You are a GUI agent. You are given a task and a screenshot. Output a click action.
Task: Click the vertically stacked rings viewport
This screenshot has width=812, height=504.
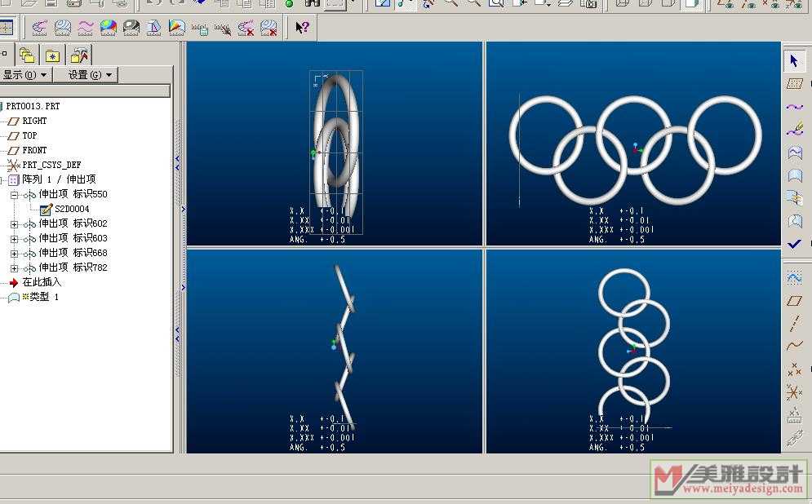[x=633, y=351]
